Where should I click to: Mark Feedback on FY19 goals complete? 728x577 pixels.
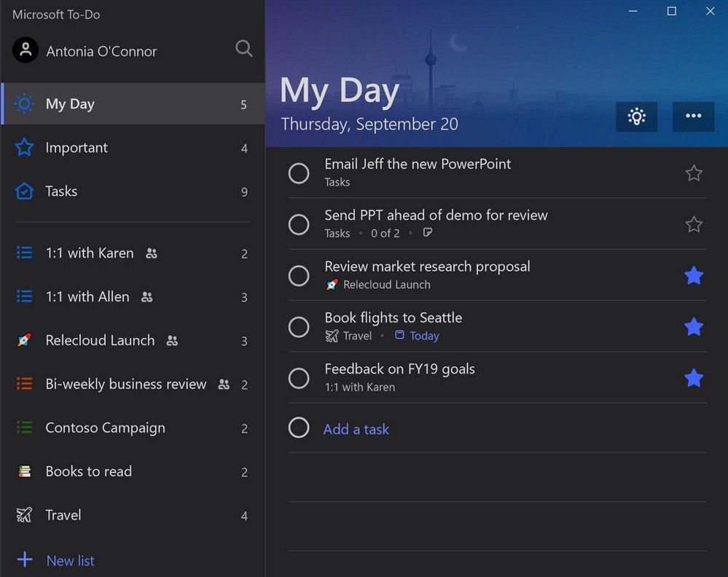coord(299,378)
